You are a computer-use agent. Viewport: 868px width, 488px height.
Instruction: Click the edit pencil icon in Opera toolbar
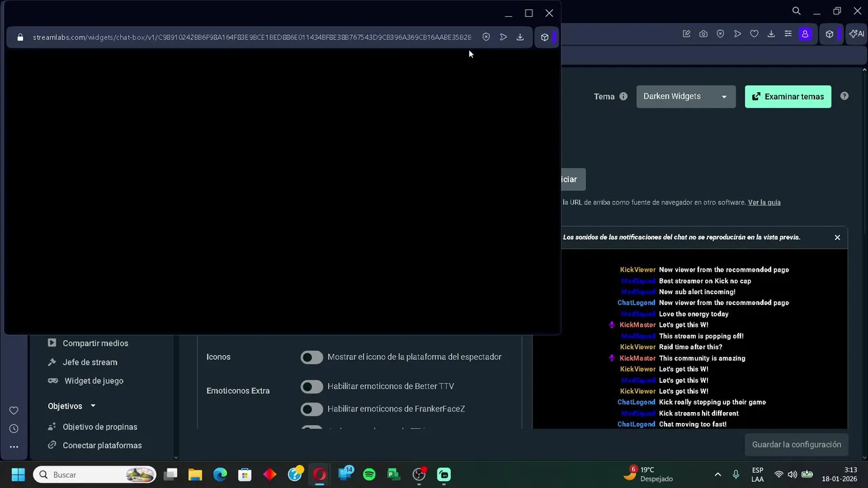[x=686, y=34]
